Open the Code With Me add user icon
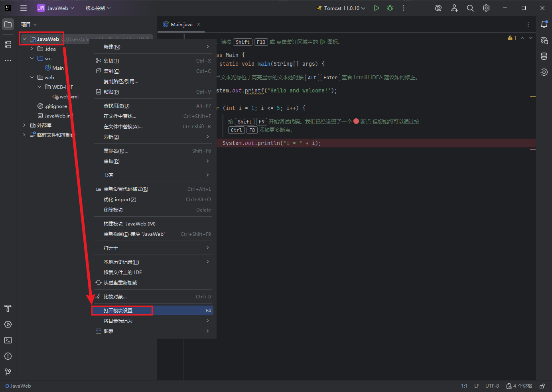The image size is (552, 392). tap(454, 8)
